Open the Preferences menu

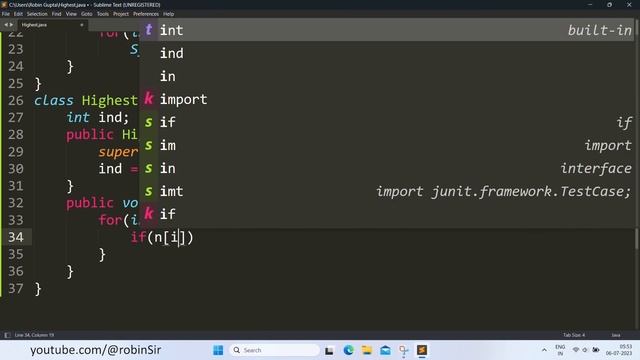[146, 14]
